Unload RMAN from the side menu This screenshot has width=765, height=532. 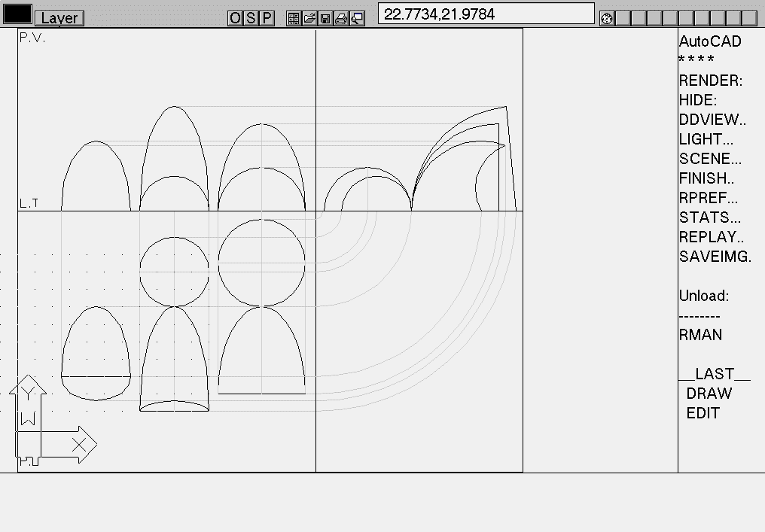coord(696,335)
